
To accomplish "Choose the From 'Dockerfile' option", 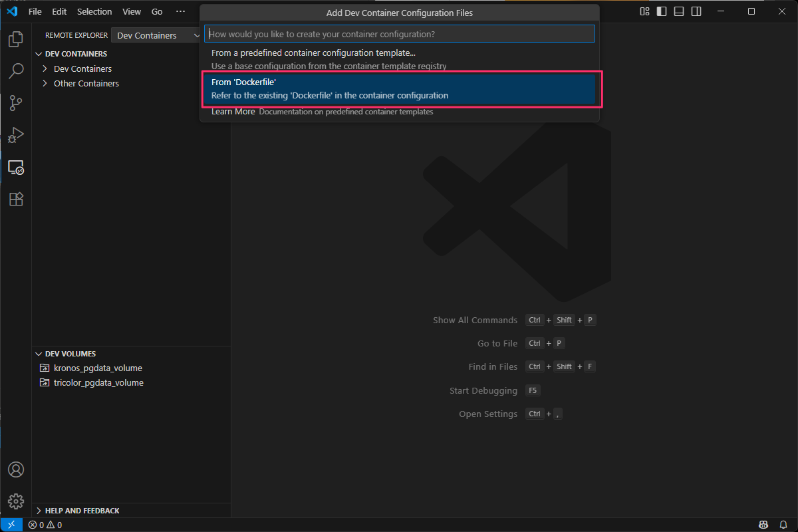I will click(400, 88).
